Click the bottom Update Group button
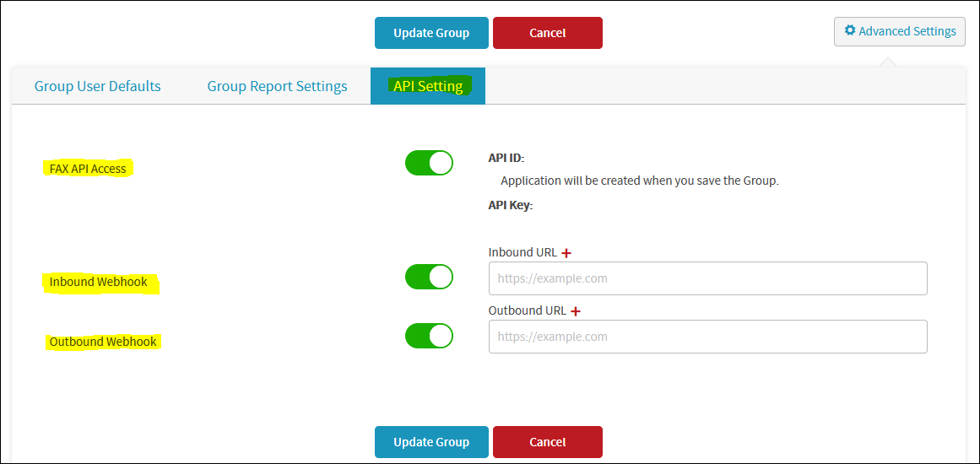Image resolution: width=980 pixels, height=464 pixels. [x=431, y=442]
